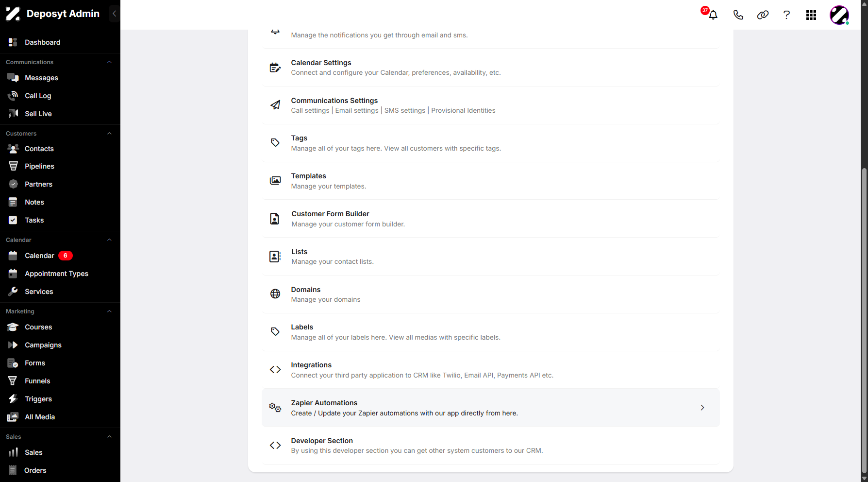Open the Tags settings row
Viewport: 868px width, 482px height.
click(x=490, y=143)
